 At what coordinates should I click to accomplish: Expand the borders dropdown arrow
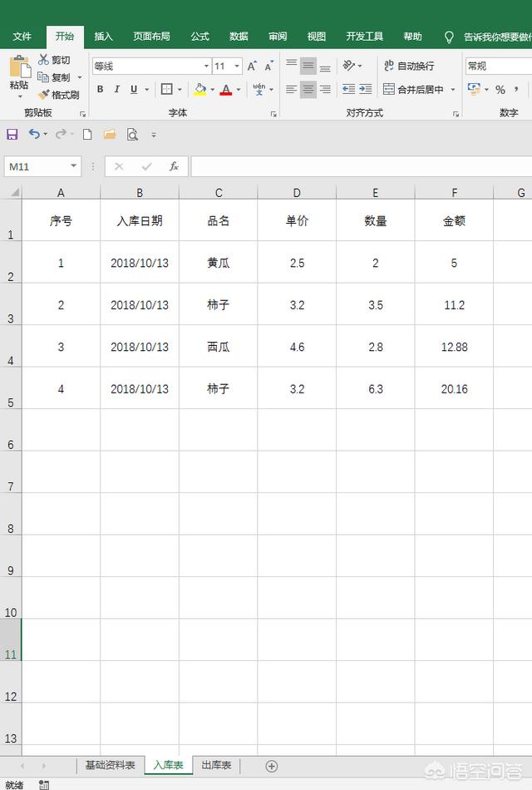pos(180,90)
